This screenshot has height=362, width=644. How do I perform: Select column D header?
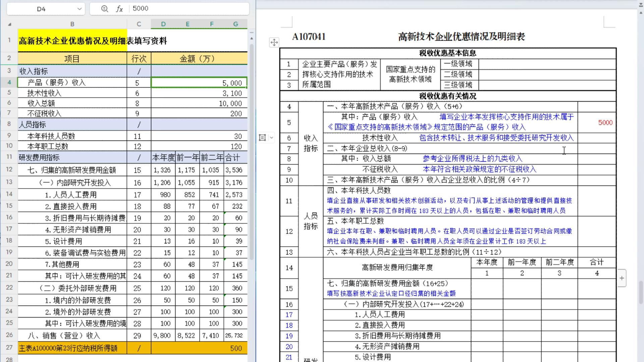click(x=163, y=24)
